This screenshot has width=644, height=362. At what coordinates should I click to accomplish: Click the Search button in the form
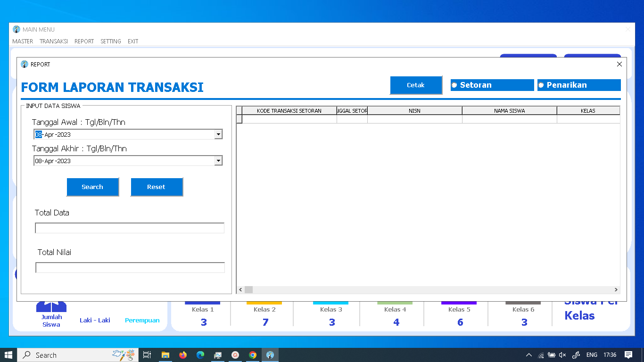pyautogui.click(x=92, y=187)
